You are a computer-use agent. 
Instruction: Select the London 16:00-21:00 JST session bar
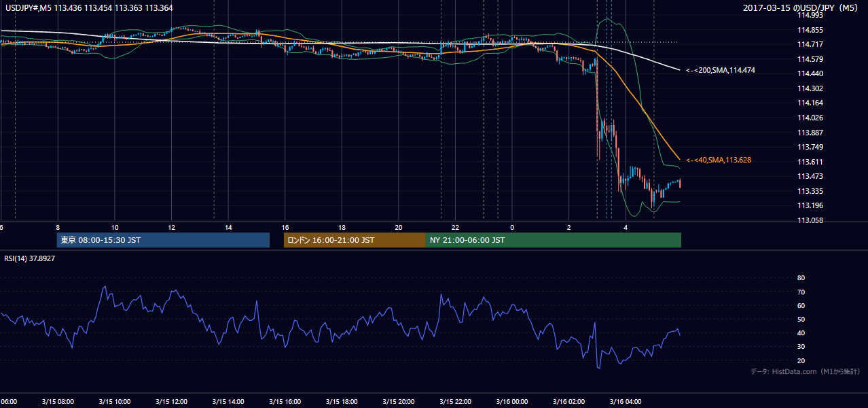coord(355,240)
